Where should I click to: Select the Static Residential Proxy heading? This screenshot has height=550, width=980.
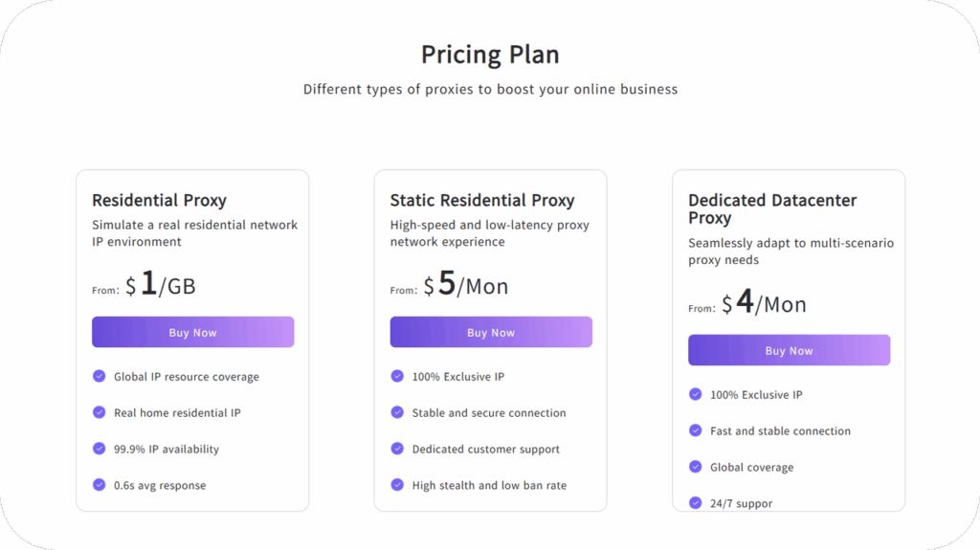(x=482, y=200)
